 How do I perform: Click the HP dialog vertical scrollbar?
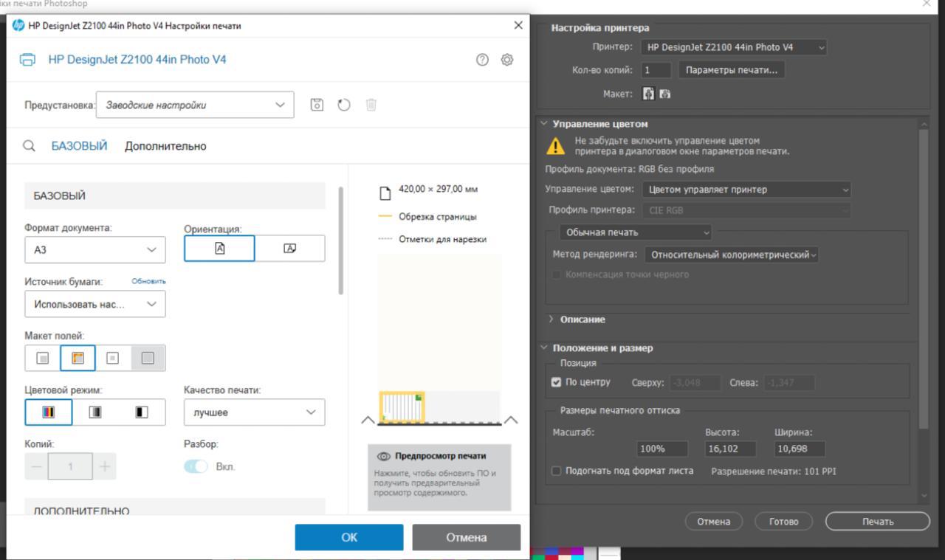[x=340, y=241]
